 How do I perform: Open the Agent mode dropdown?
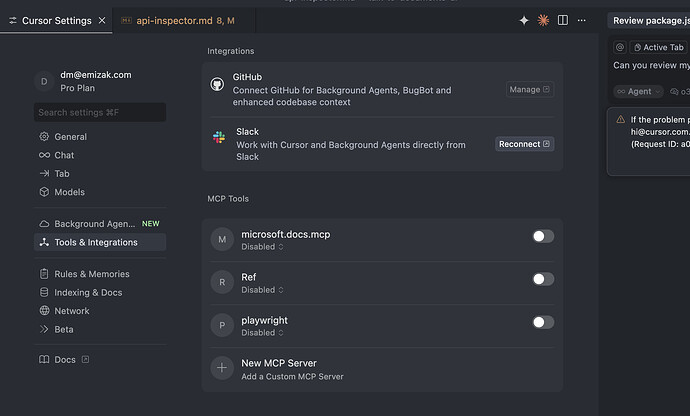coord(637,91)
